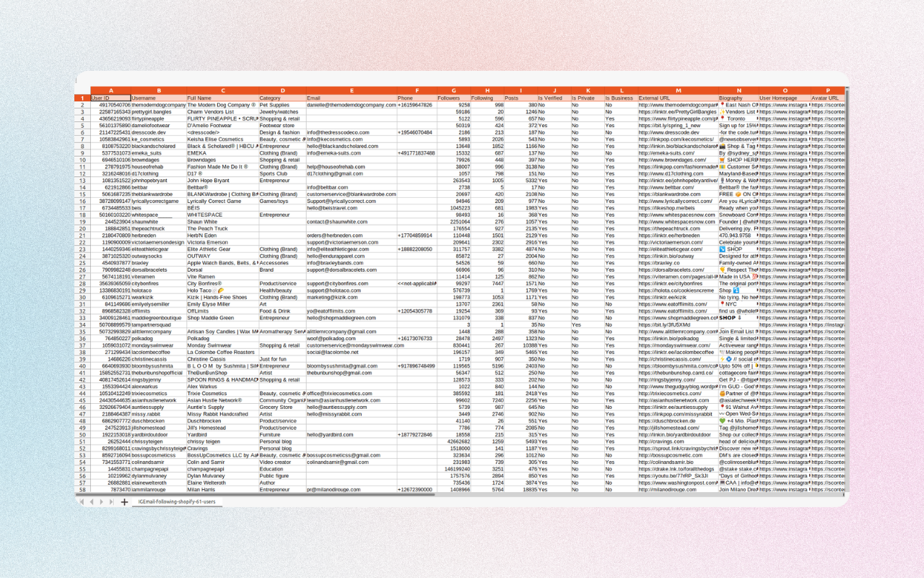The image size is (924, 578).
Task: Select the Grocery Store category cell
Action: tap(282, 407)
